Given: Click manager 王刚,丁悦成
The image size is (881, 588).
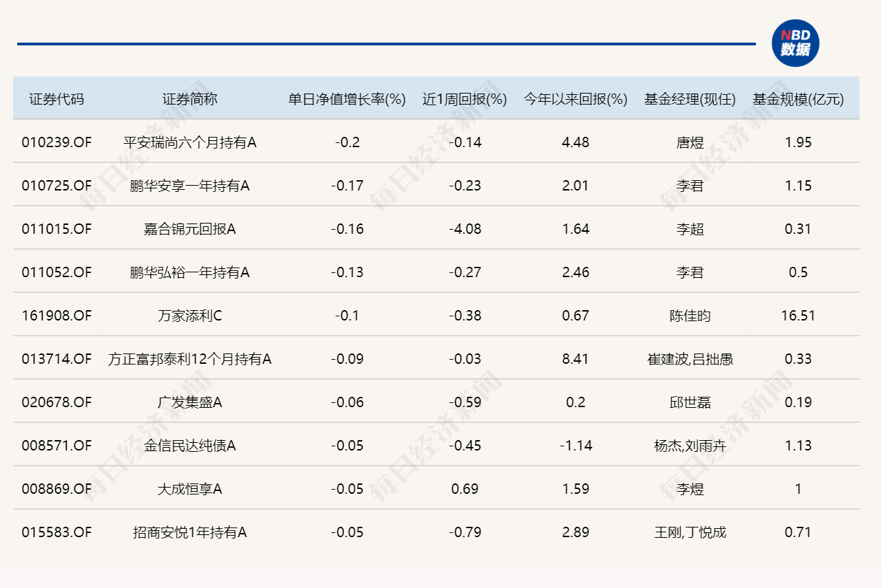Looking at the screenshot, I should (x=691, y=532).
